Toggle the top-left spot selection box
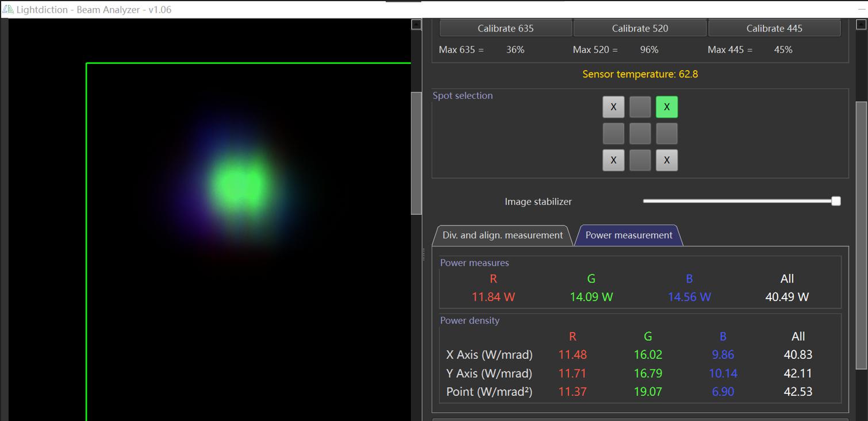The width and height of the screenshot is (868, 421). pyautogui.click(x=613, y=107)
